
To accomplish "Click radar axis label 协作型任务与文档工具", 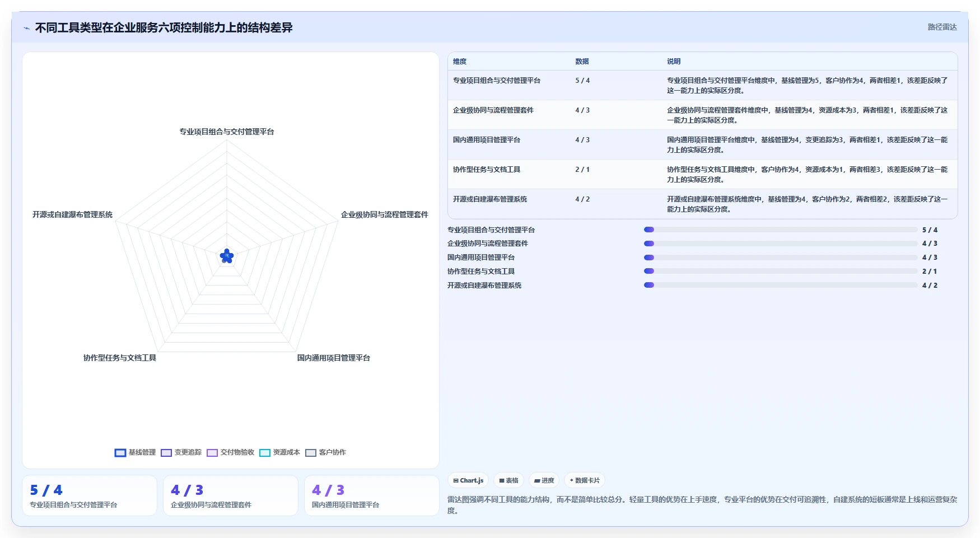I will (120, 358).
